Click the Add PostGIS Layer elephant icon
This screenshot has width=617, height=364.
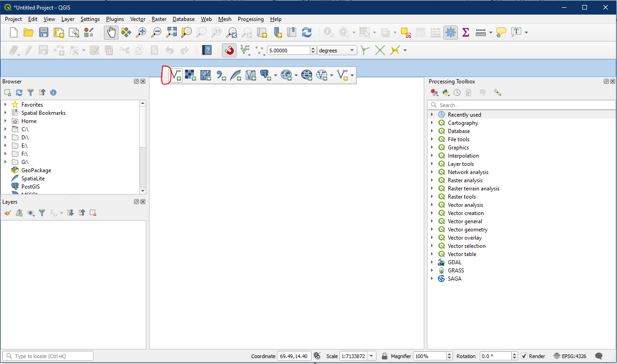265,75
